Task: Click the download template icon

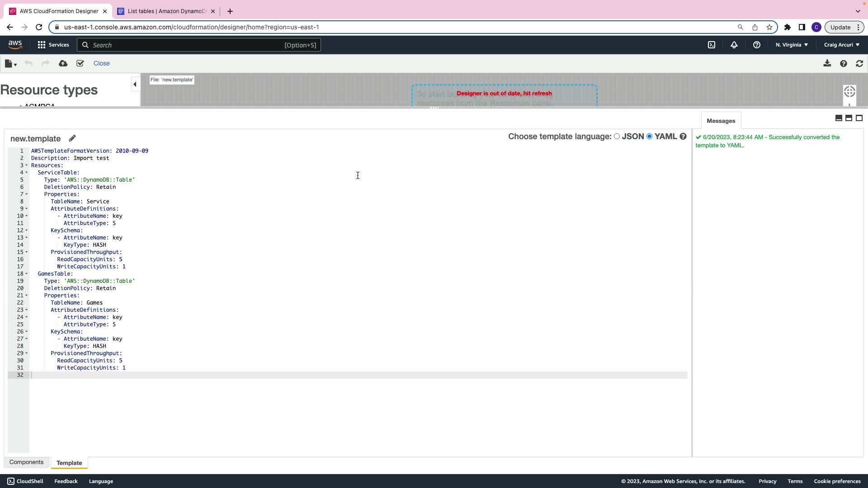Action: pos(827,63)
